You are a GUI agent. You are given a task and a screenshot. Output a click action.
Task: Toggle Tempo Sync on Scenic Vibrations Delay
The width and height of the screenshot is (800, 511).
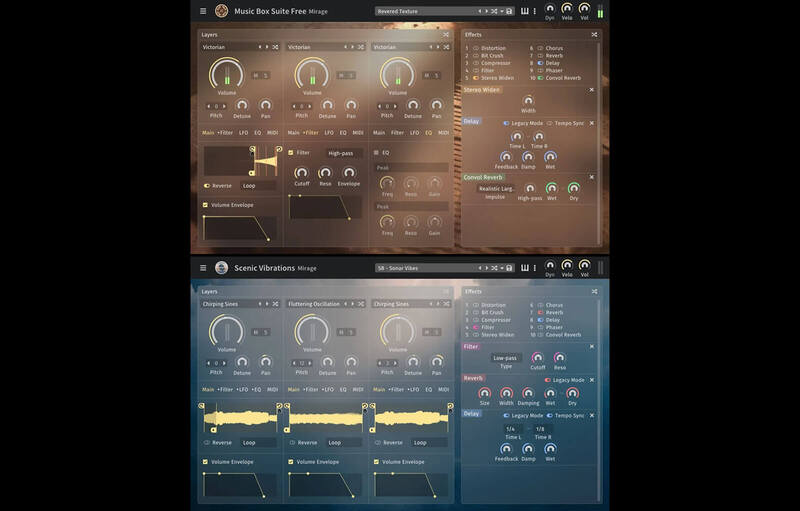pyautogui.click(x=549, y=416)
